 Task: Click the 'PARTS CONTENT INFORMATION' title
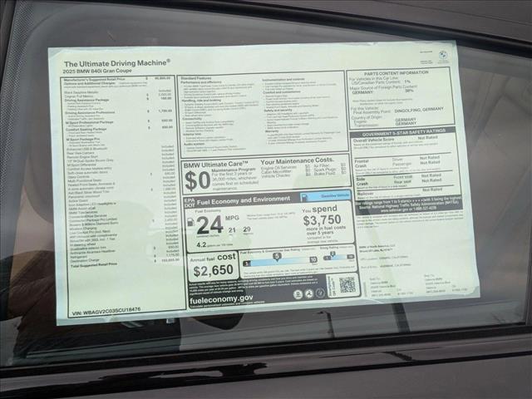tap(397, 73)
